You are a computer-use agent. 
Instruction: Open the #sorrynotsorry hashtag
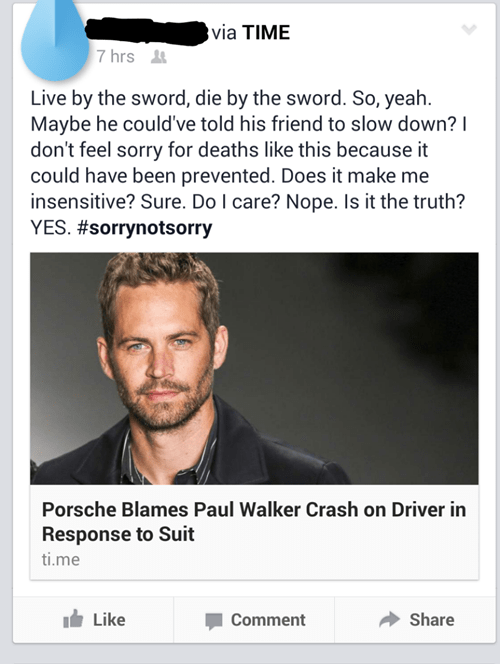pos(144,228)
